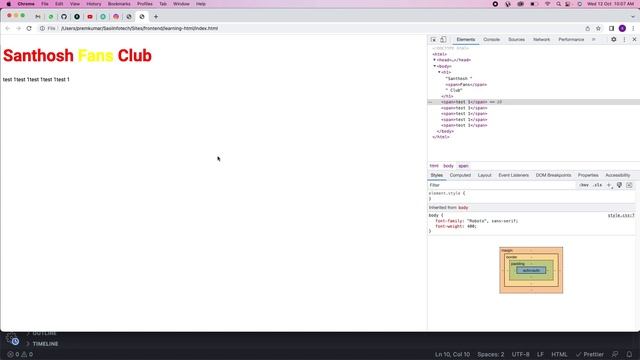
Task: Open the DOM Breakpoints tab
Action: (x=553, y=175)
